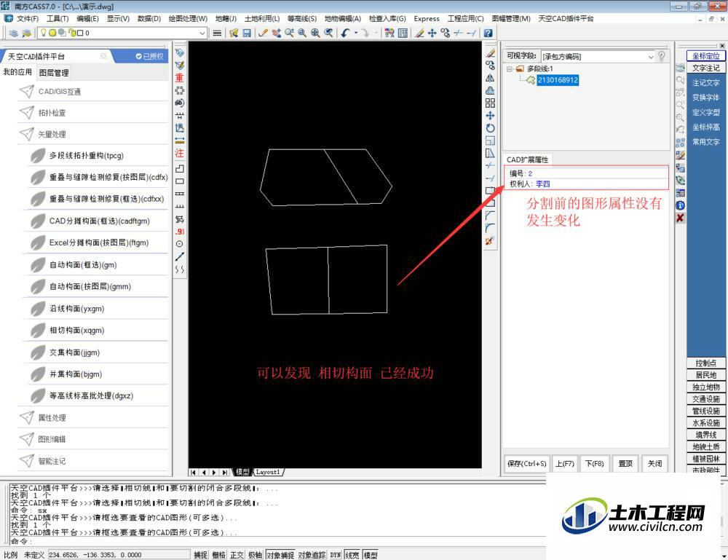728x560 pixels.
Task: Open the 绘图处理(W) menu
Action: pyautogui.click(x=188, y=19)
